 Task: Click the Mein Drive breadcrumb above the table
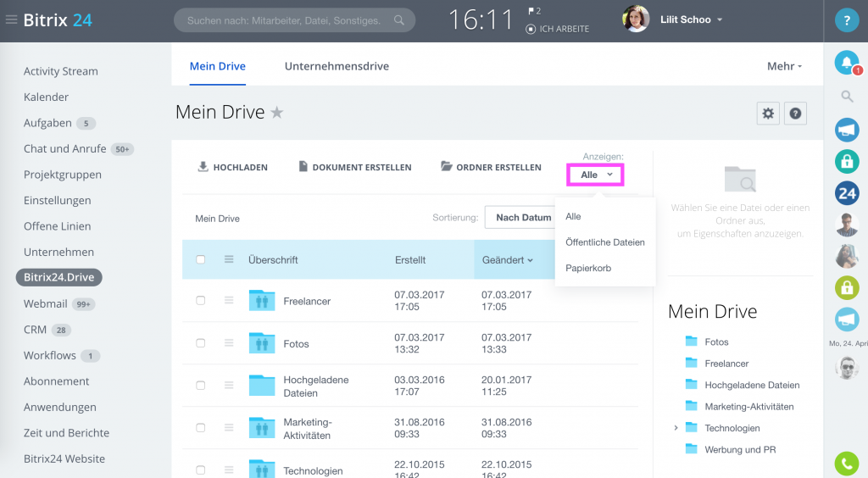pos(217,219)
